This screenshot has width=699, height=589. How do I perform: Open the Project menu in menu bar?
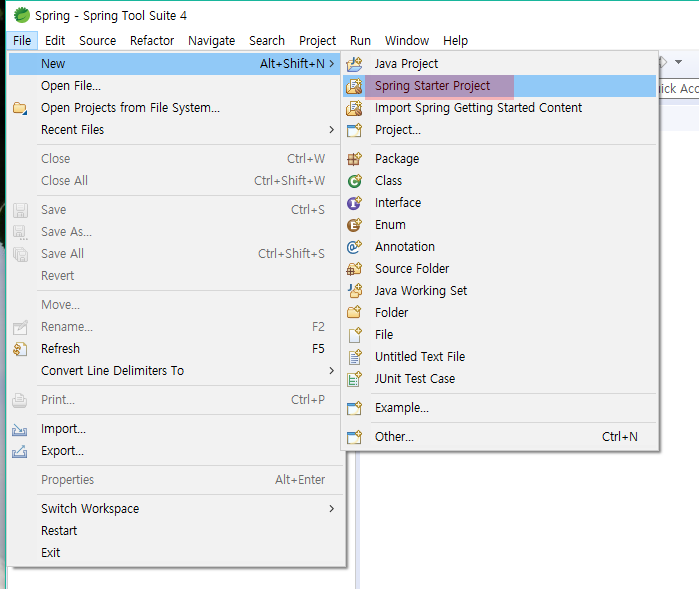point(317,41)
